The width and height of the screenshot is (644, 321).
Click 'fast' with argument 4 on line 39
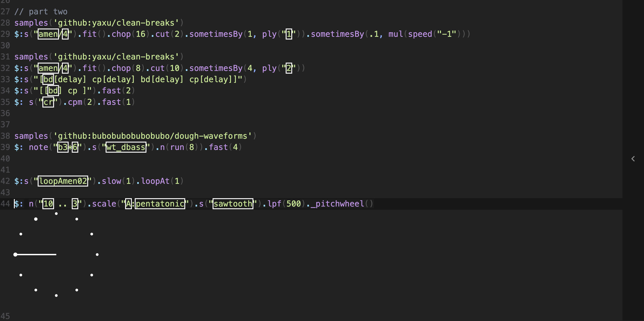pos(218,147)
